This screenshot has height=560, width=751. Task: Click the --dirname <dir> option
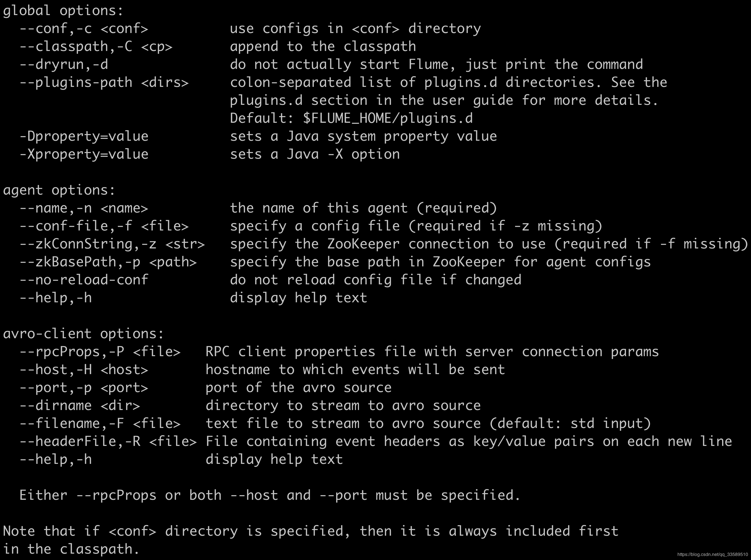80,405
